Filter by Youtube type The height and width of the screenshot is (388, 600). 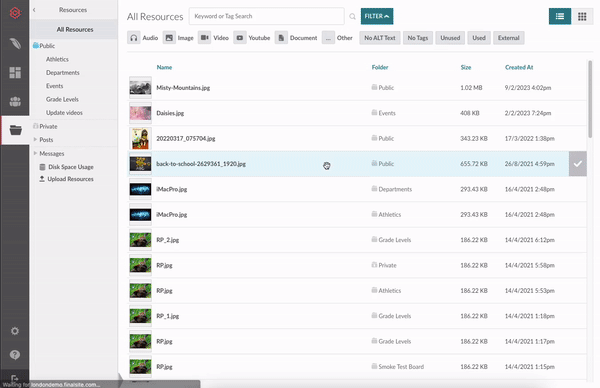tap(251, 38)
